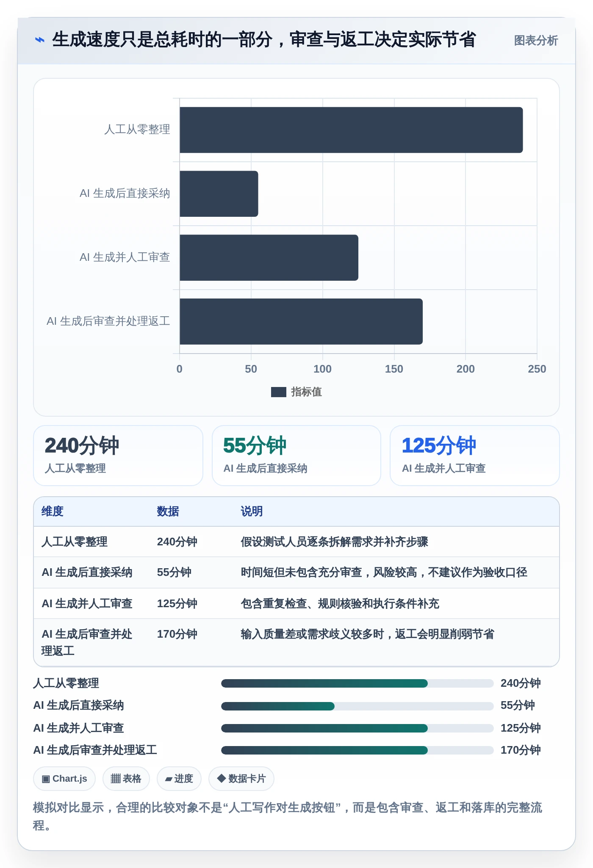Click 240分钟 value beside progress bar
Image resolution: width=593 pixels, height=868 pixels.
point(521,683)
